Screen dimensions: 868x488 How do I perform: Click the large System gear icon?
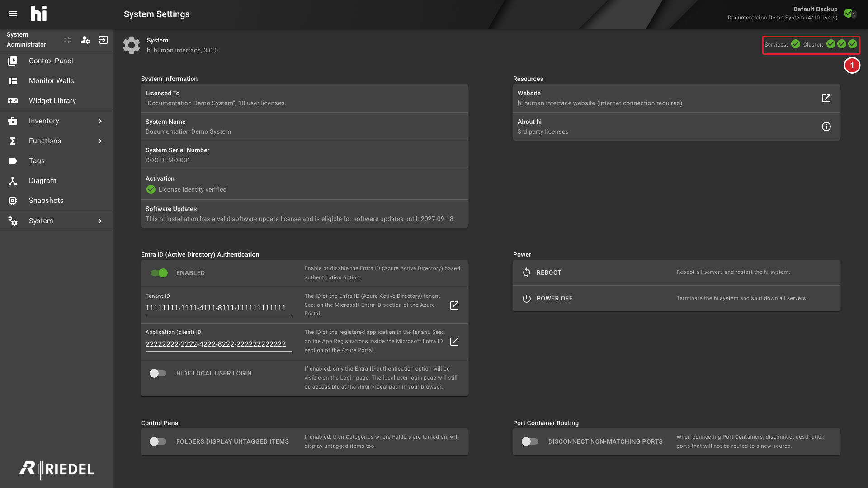pos(132,45)
